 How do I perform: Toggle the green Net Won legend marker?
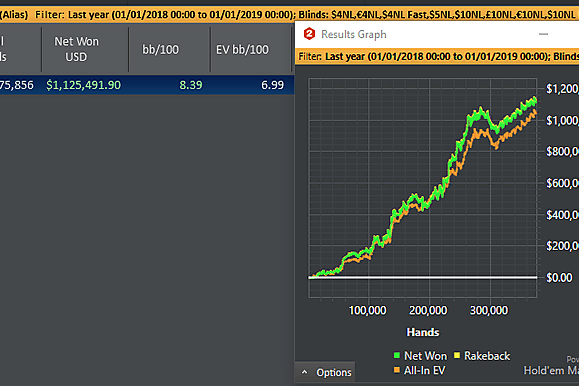coord(397,355)
